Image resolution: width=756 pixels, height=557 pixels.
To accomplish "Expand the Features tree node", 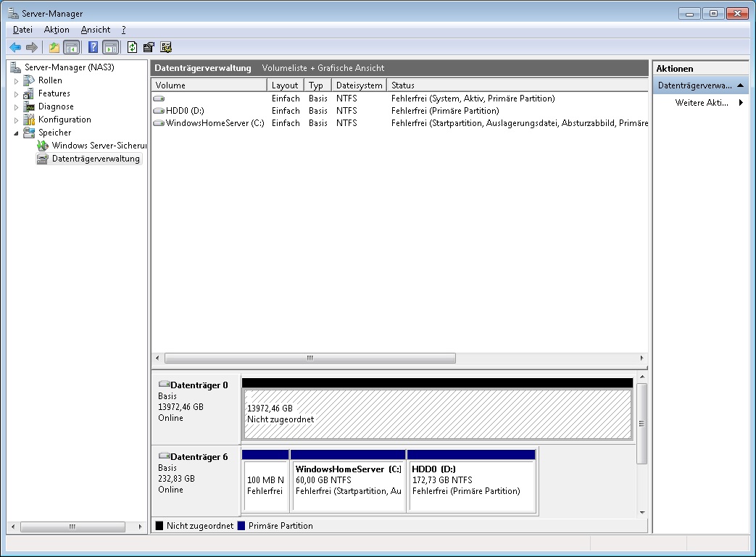I will [16, 94].
